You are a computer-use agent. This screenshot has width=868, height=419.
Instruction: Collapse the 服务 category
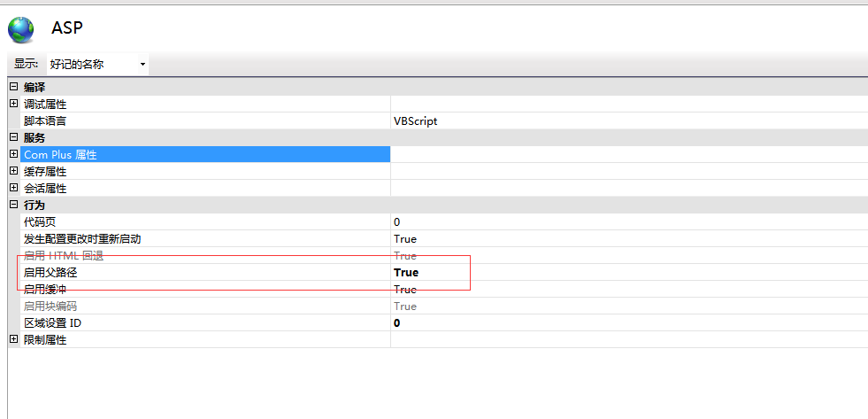(x=14, y=137)
